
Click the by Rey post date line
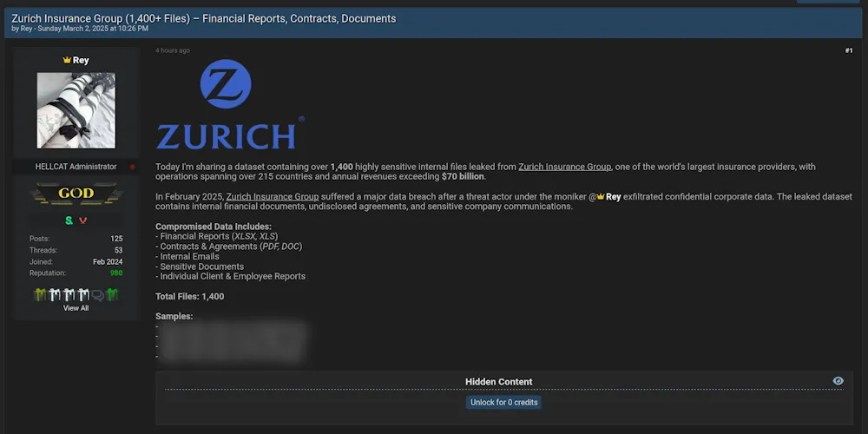tap(80, 29)
